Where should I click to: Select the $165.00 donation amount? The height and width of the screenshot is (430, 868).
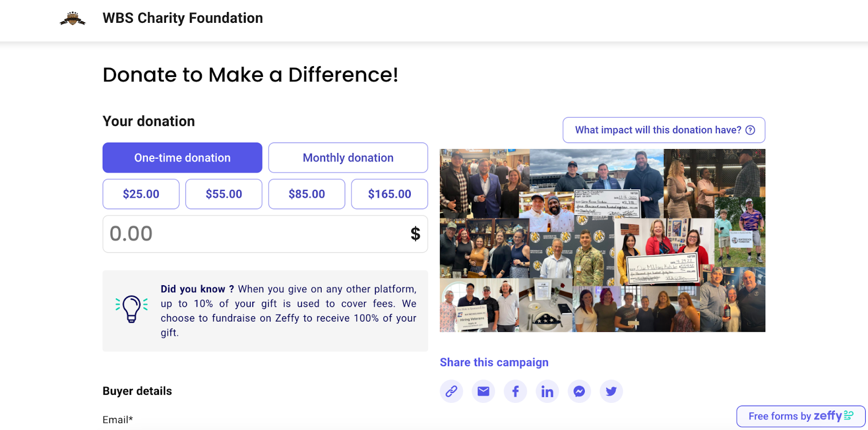pyautogui.click(x=390, y=194)
